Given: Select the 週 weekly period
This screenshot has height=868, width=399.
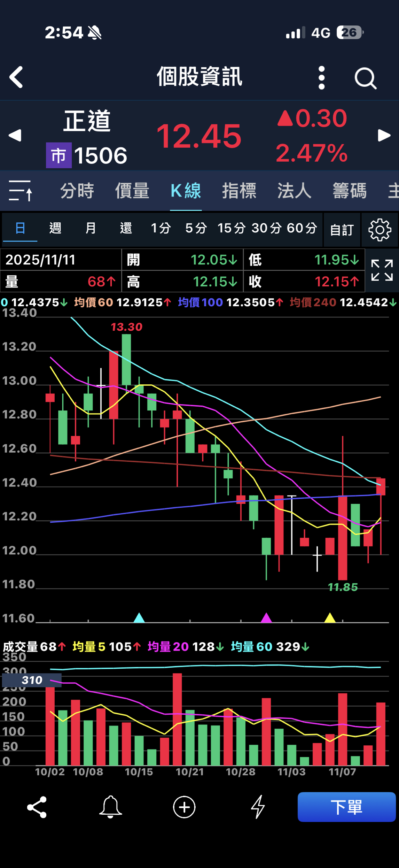Looking at the screenshot, I should 55,228.
